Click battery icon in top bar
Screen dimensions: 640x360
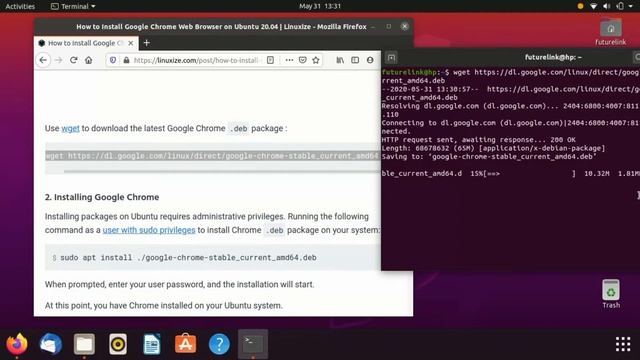[620, 6]
